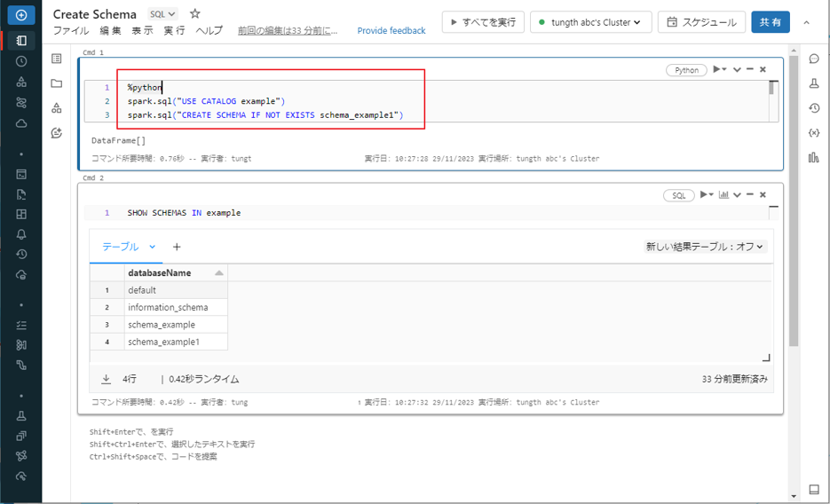Star the Create Schema notebook as favorite
The height and width of the screenshot is (504, 830).
[195, 14]
